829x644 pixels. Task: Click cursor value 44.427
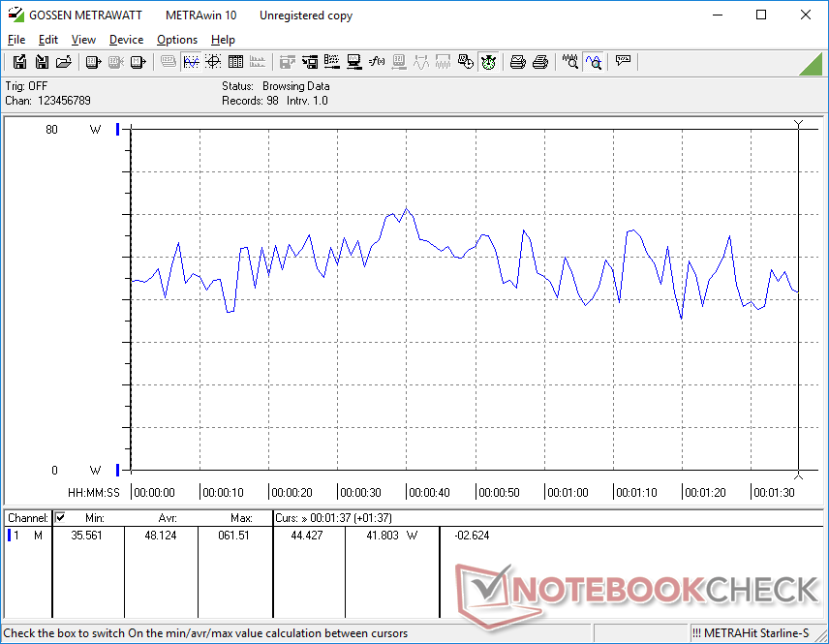(307, 536)
